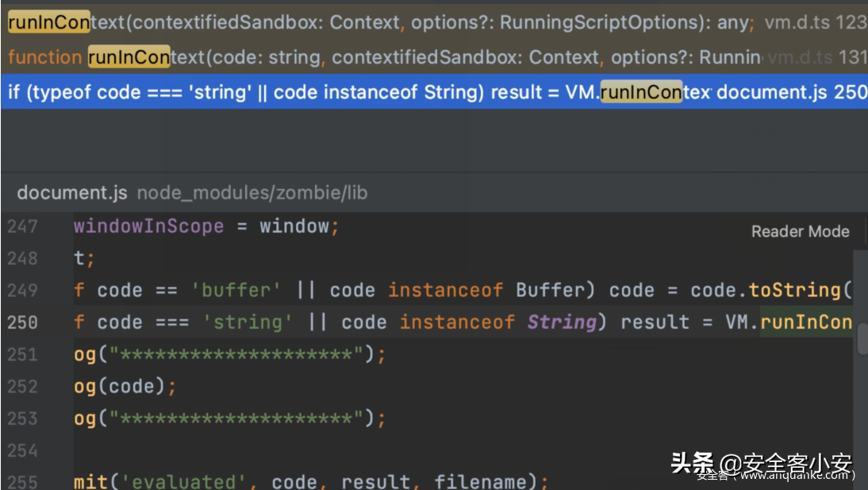Click toString call on line 249
The image size is (868, 490).
click(x=793, y=291)
